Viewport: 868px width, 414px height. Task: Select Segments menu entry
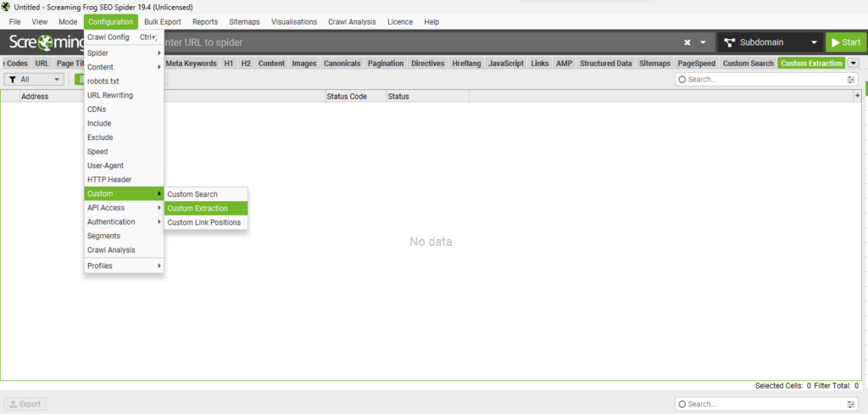(x=124, y=236)
